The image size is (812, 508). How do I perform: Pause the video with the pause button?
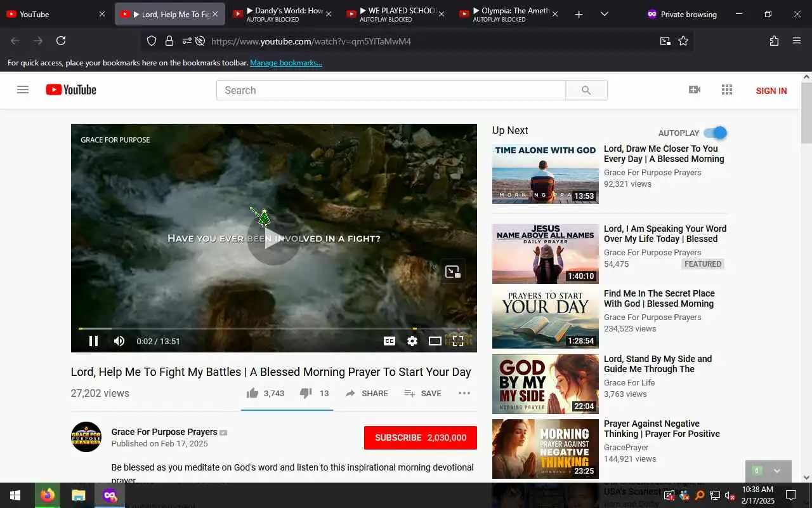click(93, 341)
